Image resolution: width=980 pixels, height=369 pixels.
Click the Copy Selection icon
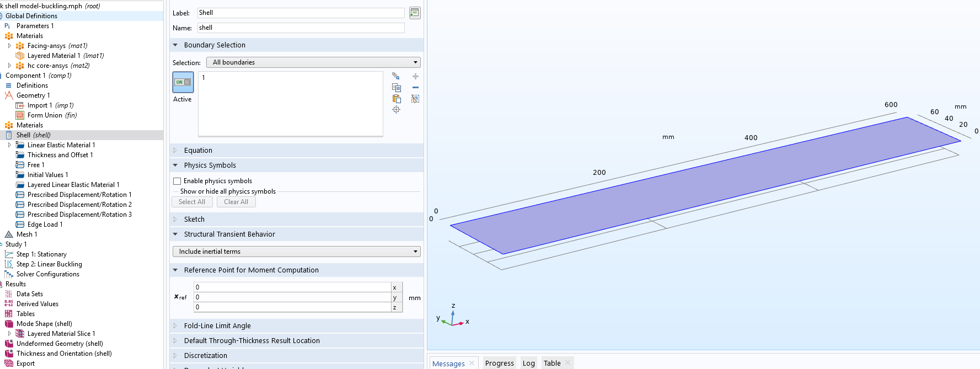point(396,88)
